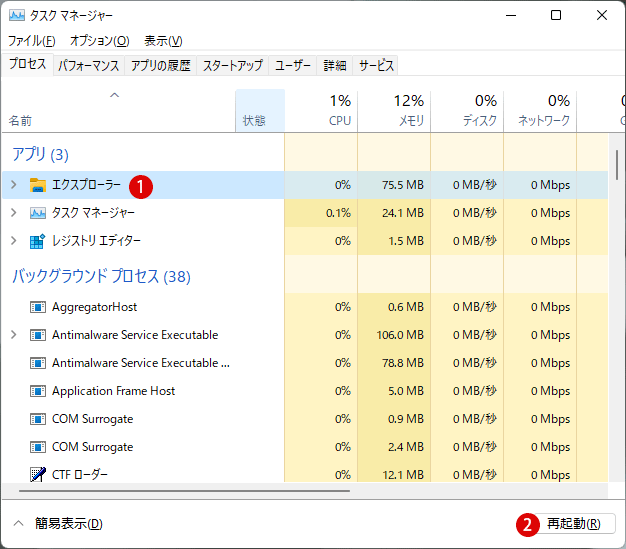Expand the レジストリ エディター process row
Viewport: 626px width, 549px height.
tap(14, 241)
